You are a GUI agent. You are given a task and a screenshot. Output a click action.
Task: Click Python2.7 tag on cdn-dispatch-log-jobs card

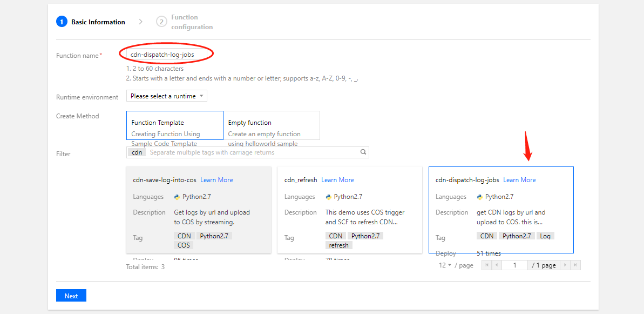pos(517,236)
